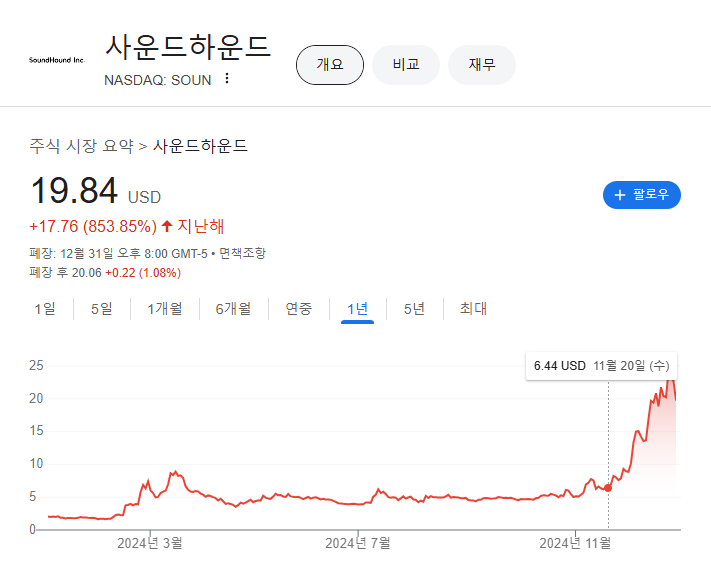
Task: Click the red up-arrow beside 지난해
Action: (x=167, y=226)
